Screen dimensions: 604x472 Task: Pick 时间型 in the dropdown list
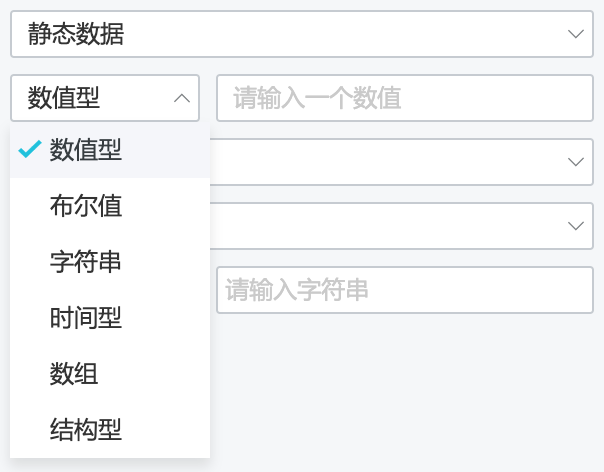pyautogui.click(x=110, y=317)
